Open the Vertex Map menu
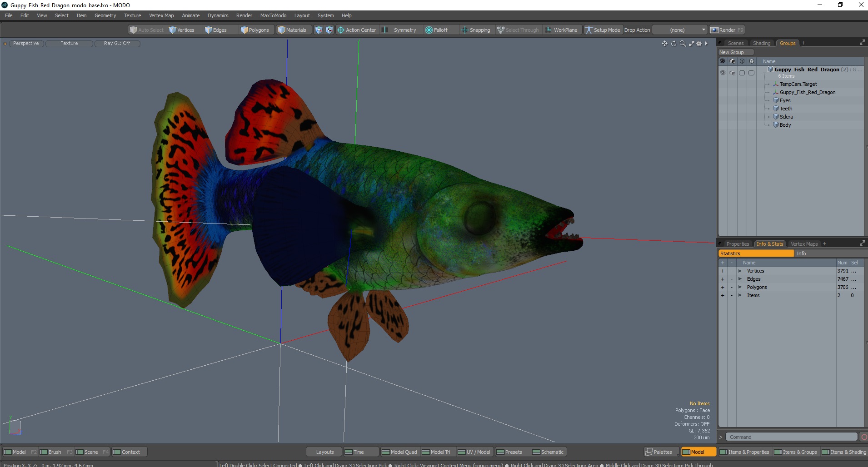The image size is (868, 467). [x=161, y=15]
